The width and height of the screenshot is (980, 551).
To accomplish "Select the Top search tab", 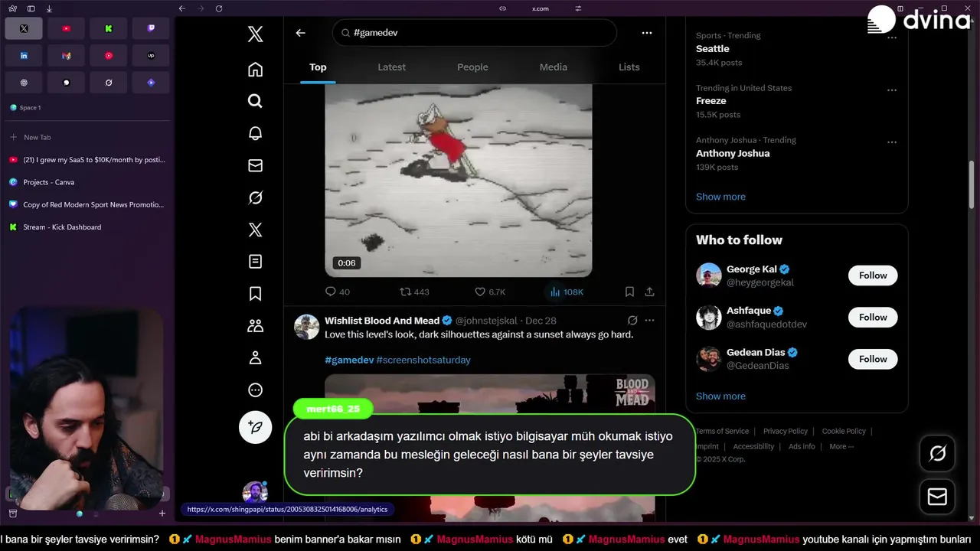I will click(x=318, y=67).
